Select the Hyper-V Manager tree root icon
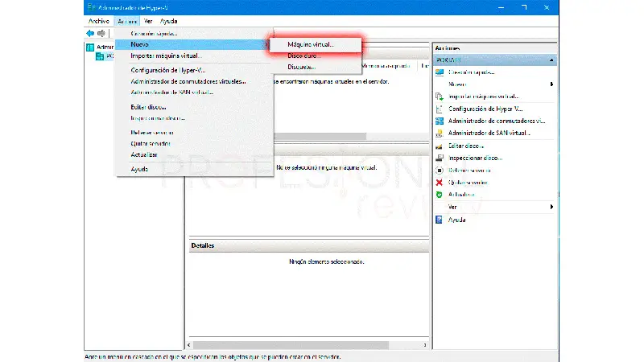Screen dimensions: 644x362 (90, 47)
